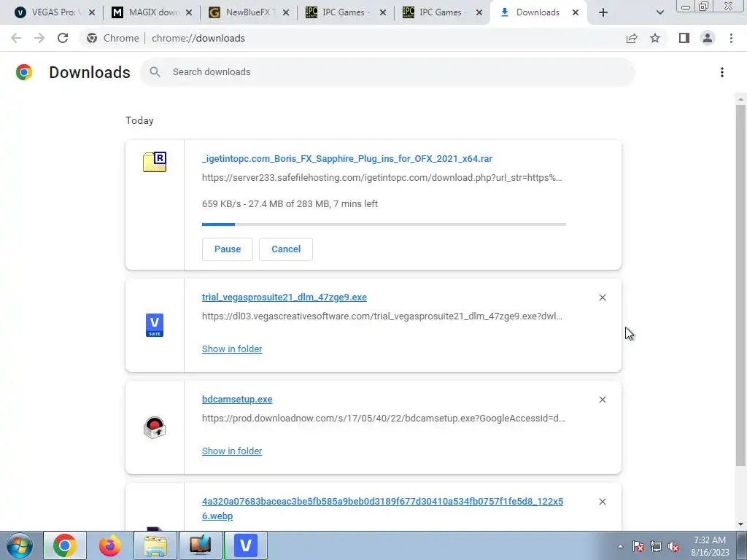The image size is (747, 560).
Task: Click the safefilehosting.com source URL text
Action: point(382,178)
